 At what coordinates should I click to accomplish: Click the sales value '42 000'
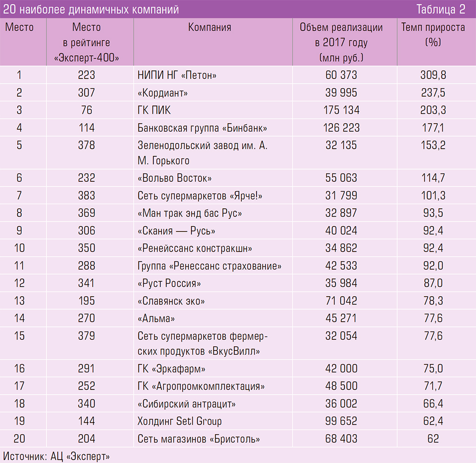pyautogui.click(x=341, y=369)
